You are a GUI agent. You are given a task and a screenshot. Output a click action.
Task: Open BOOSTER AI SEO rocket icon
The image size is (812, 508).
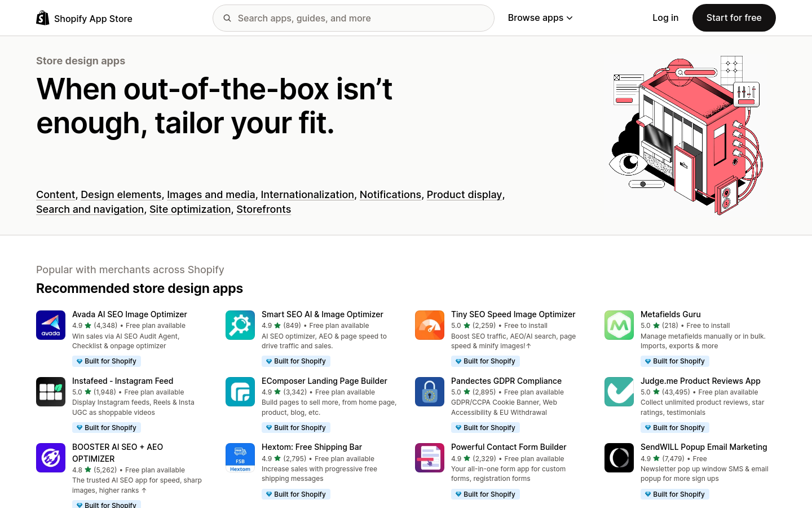51,458
